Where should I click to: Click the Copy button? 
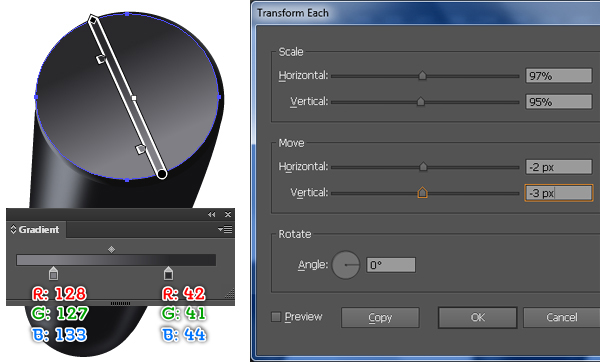click(x=380, y=317)
